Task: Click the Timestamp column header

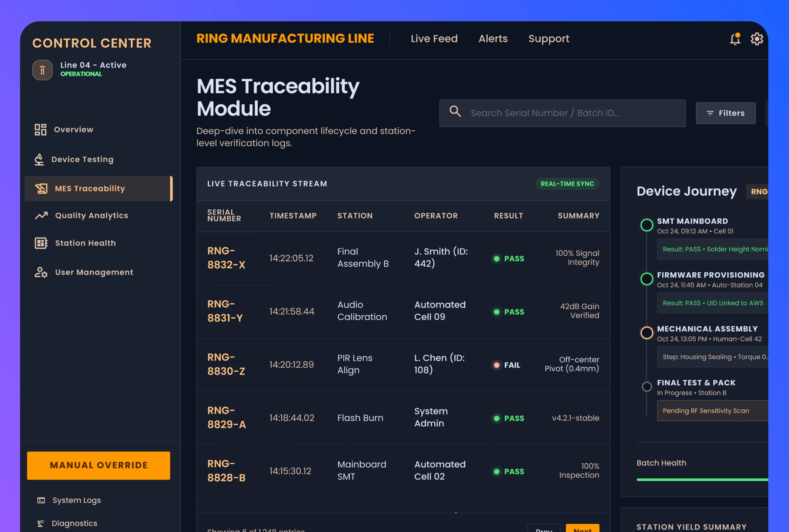Action: click(x=293, y=216)
